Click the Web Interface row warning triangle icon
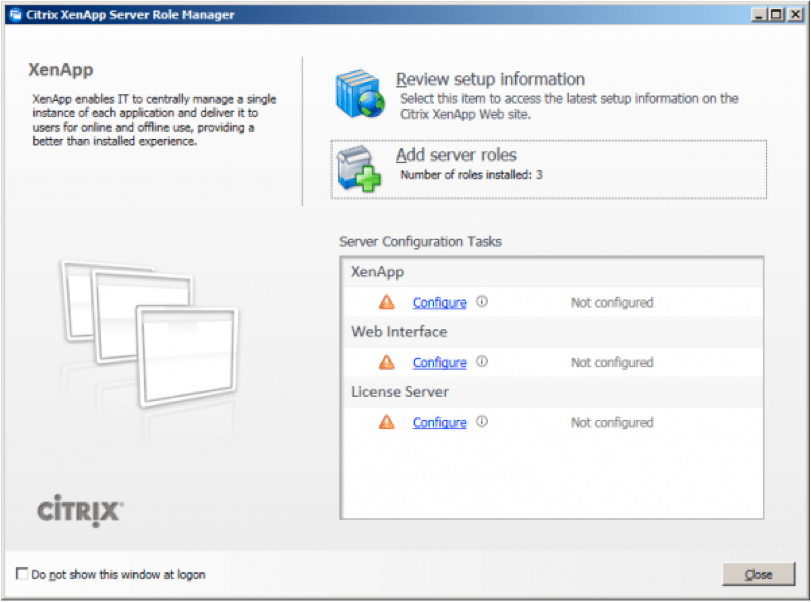811x602 pixels. click(386, 362)
